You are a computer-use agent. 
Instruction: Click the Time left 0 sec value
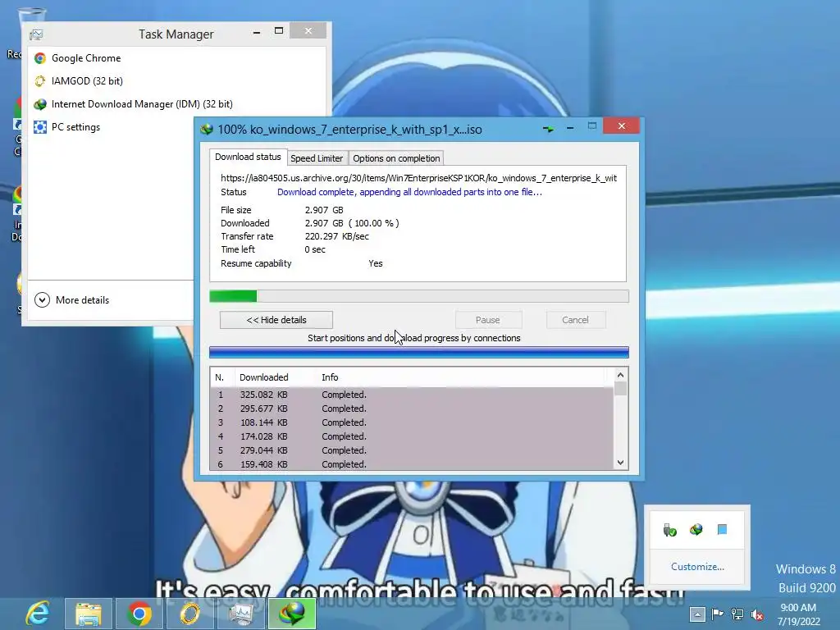coord(315,249)
